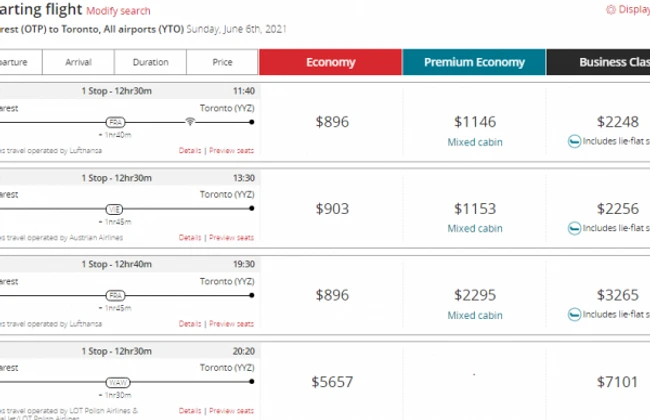Viewport: 650px width, 420px height.
Task: Click the Wi-Fi icon on the 11:40 flight
Action: [189, 122]
